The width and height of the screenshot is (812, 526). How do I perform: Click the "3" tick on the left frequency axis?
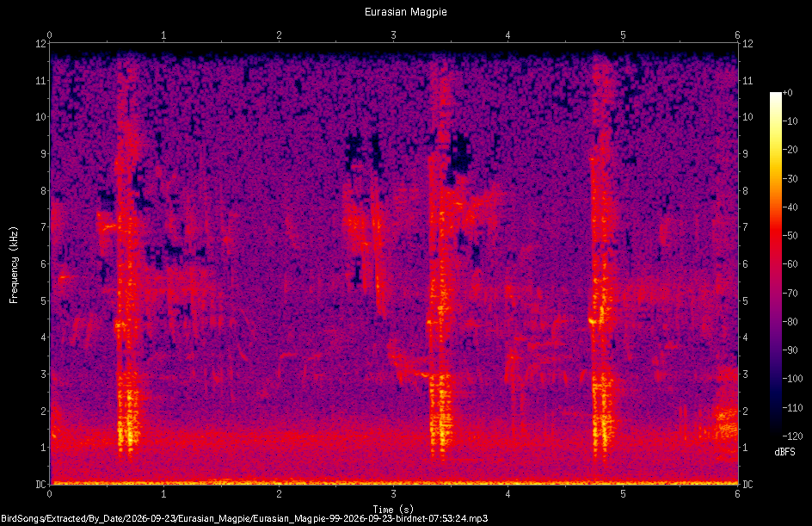pyautogui.click(x=43, y=374)
